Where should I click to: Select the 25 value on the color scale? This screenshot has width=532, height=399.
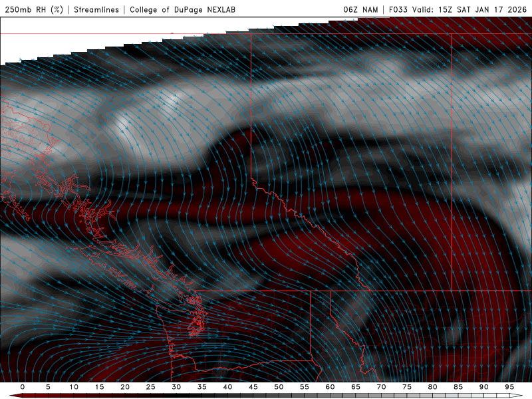151,387
